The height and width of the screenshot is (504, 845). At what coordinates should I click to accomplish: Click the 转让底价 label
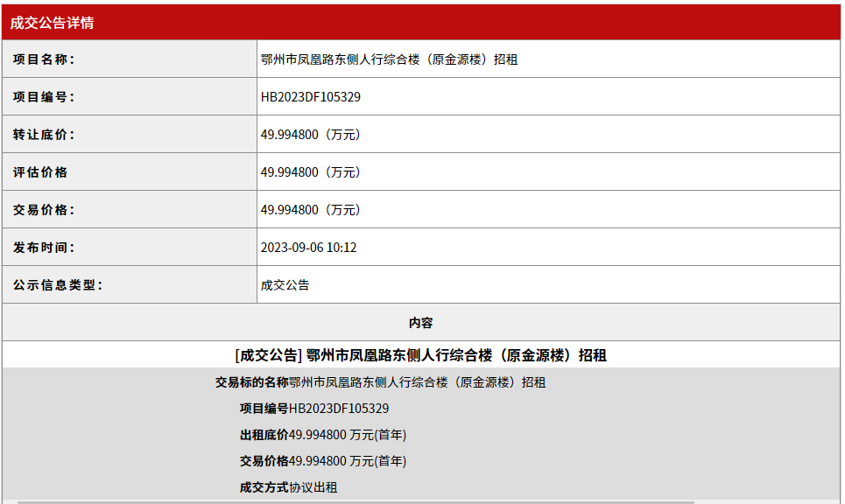click(x=43, y=135)
